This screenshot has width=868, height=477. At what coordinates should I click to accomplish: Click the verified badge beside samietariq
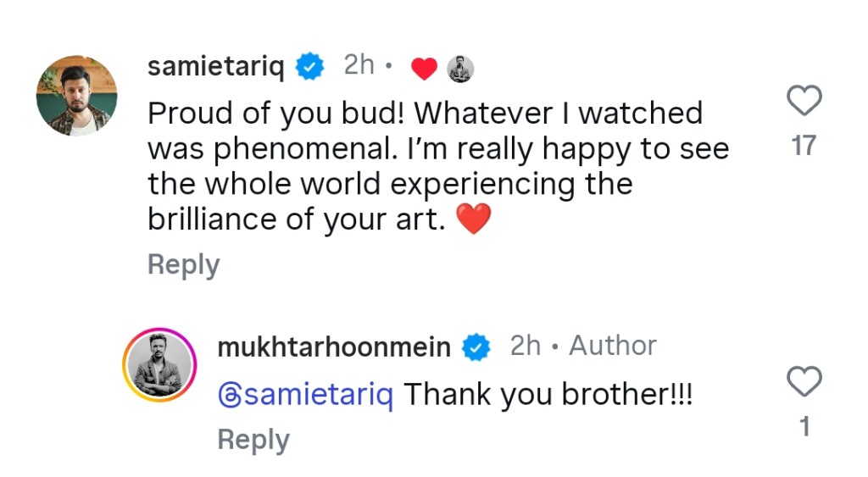[309, 67]
